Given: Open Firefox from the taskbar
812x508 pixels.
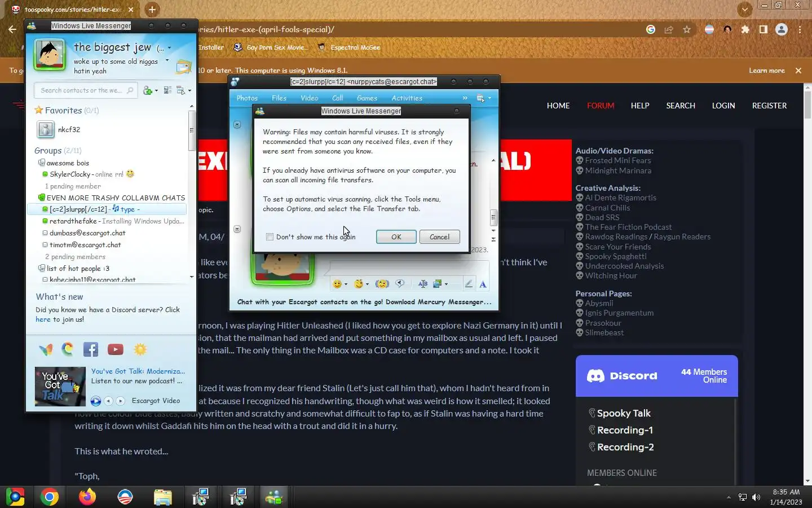Looking at the screenshot, I should 87,497.
